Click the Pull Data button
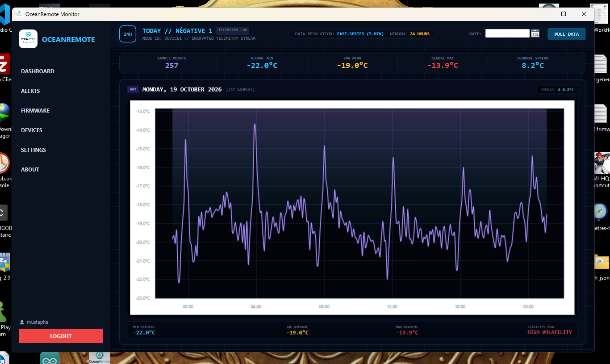The width and height of the screenshot is (610, 364). point(566,34)
